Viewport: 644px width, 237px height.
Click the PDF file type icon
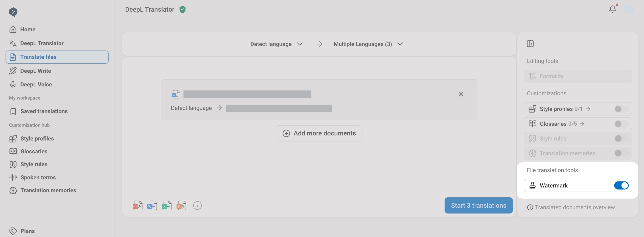click(x=137, y=205)
